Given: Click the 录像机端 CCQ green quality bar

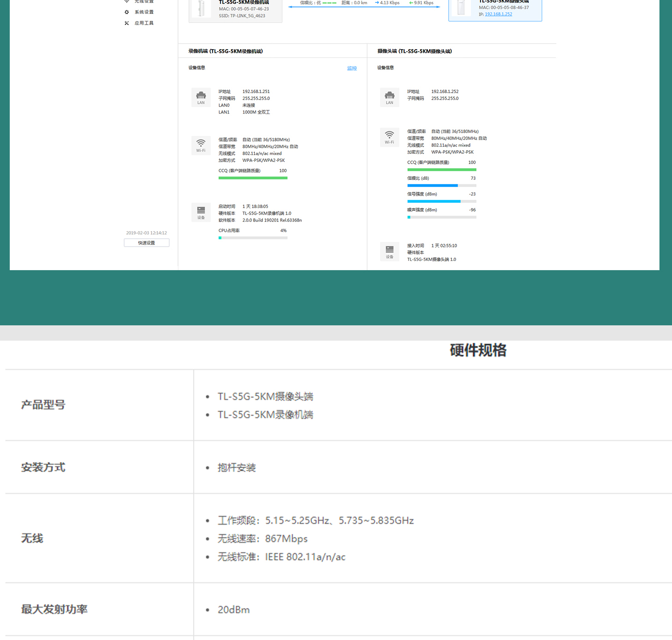Looking at the screenshot, I should [253, 178].
